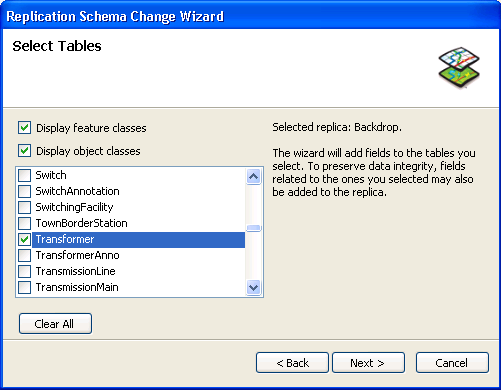The height and width of the screenshot is (390, 501).
Task: Click the table list scrollbar thumb
Action: (254, 228)
